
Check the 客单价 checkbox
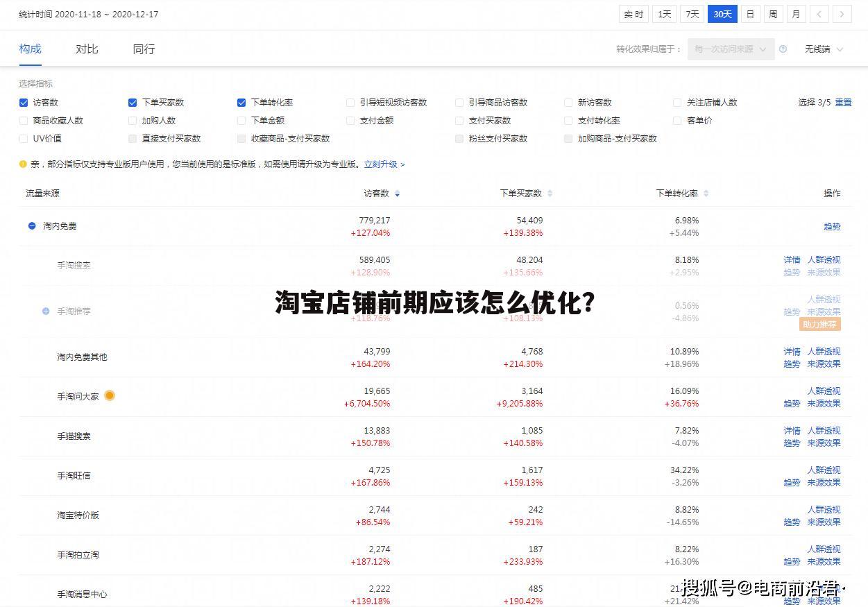point(677,121)
